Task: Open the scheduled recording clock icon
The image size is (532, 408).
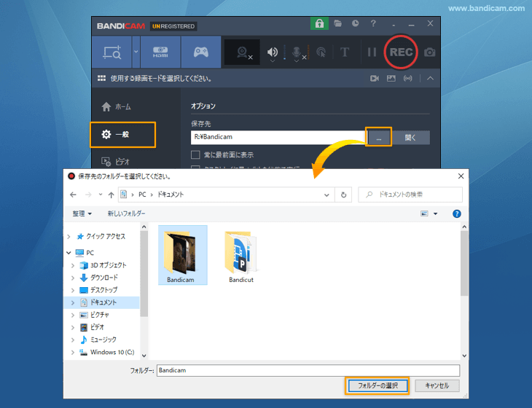Action: [x=355, y=23]
